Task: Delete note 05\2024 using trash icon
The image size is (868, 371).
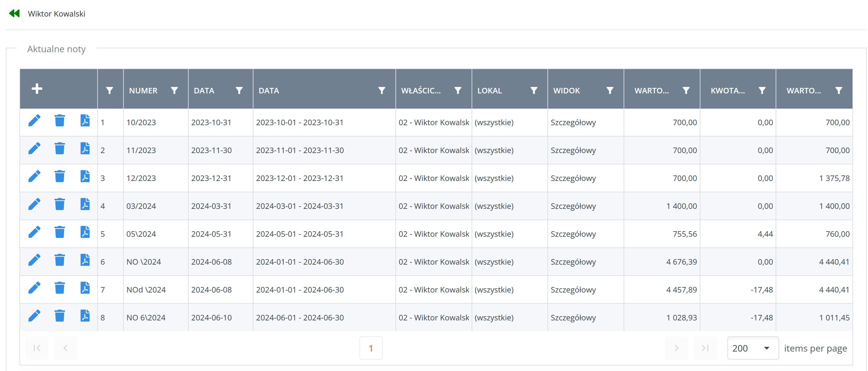Action: pos(60,233)
